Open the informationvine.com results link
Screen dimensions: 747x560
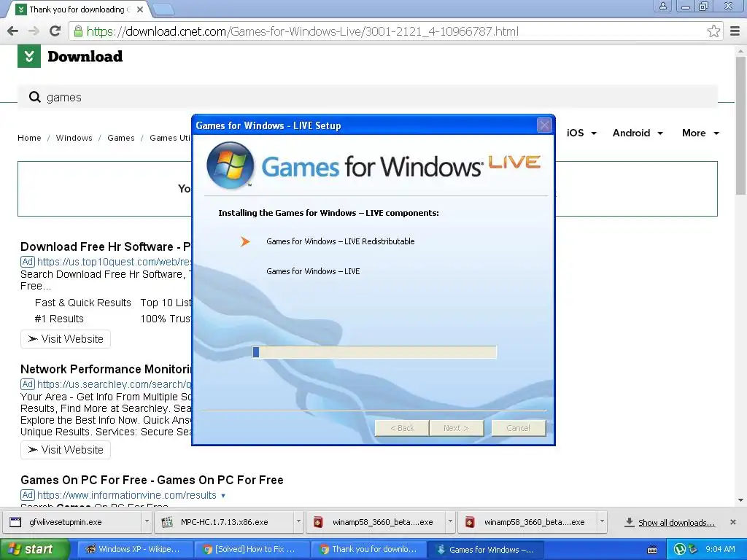point(127,495)
